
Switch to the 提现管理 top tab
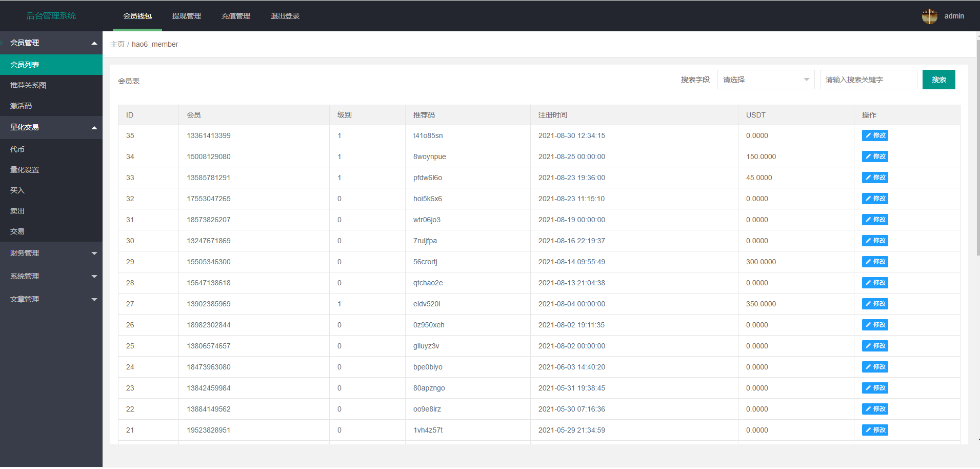pos(186,16)
